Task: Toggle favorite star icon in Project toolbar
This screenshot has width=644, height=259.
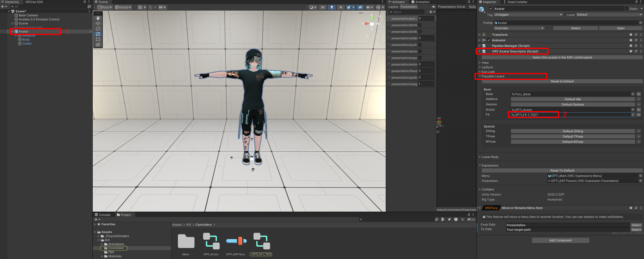Action: pos(463,219)
